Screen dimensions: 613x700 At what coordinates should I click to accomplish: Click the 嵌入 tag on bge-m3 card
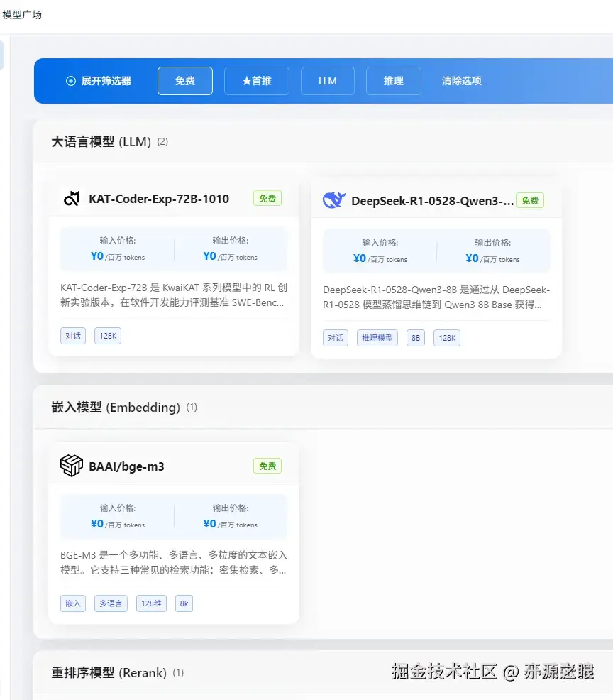[x=73, y=603]
